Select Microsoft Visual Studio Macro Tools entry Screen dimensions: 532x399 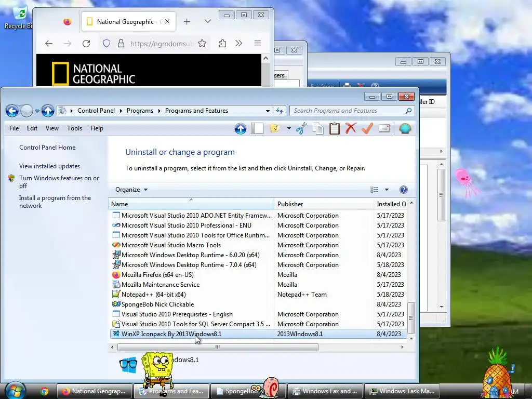(x=259, y=245)
